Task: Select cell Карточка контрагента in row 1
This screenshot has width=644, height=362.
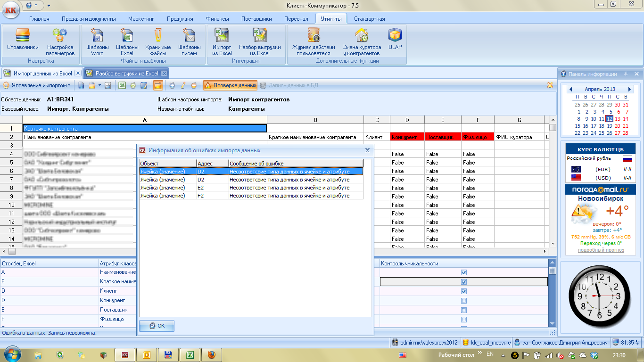Action: click(x=145, y=128)
